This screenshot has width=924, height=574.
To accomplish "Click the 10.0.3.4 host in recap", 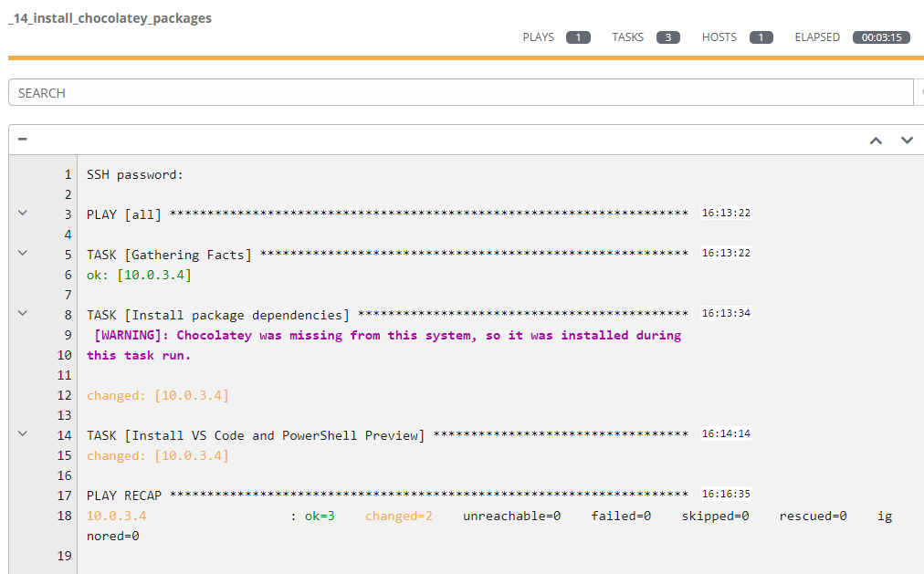I will [117, 516].
